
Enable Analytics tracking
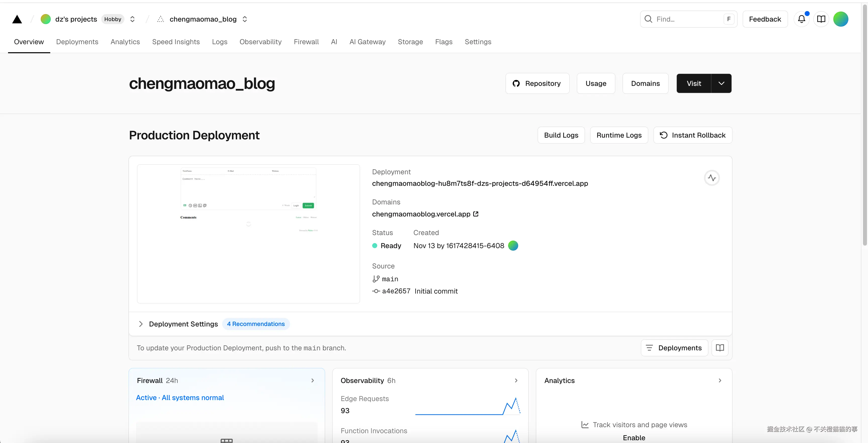point(634,438)
